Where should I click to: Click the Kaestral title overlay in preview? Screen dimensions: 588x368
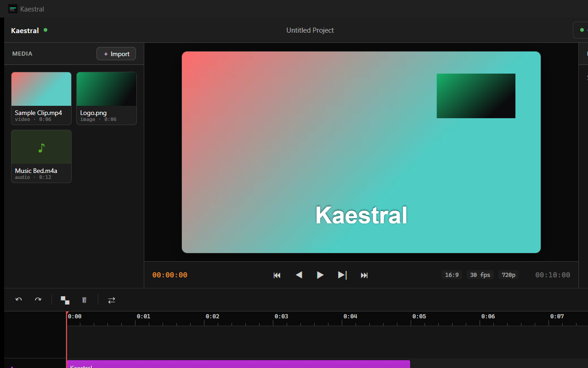(361, 215)
